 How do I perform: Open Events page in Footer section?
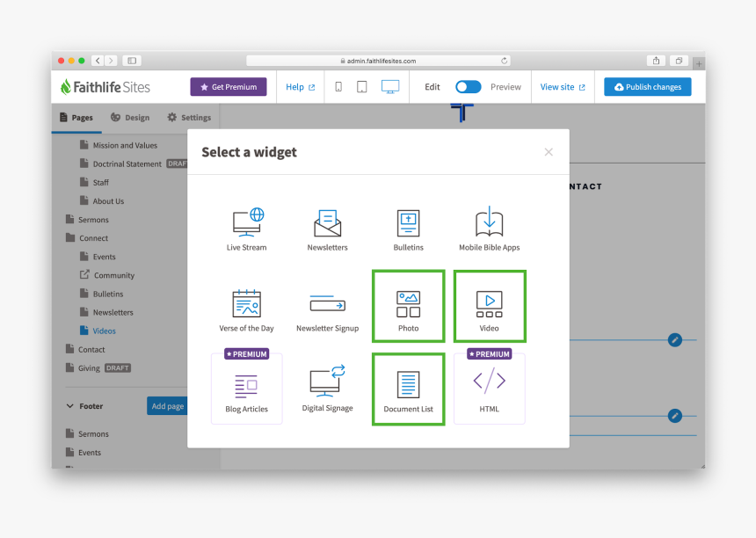click(84, 452)
